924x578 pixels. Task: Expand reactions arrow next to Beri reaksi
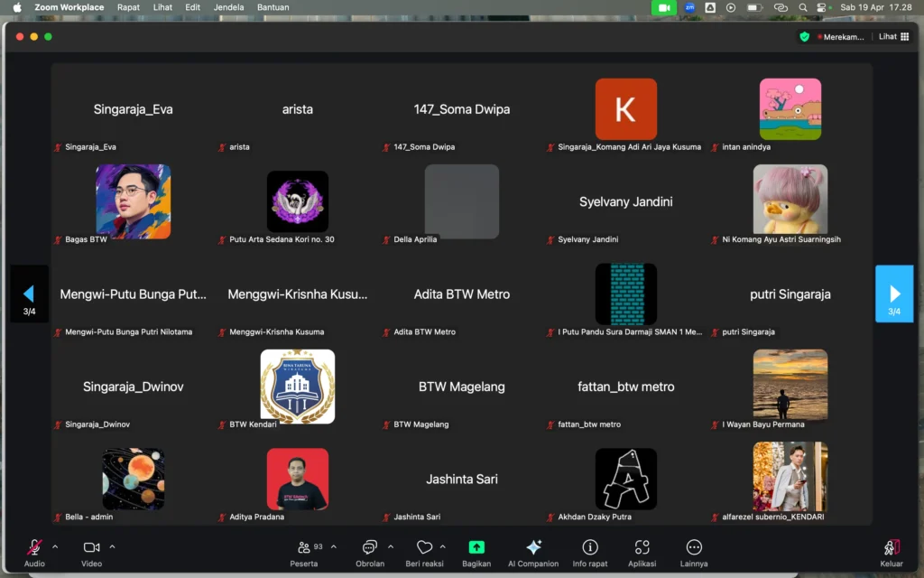point(442,546)
